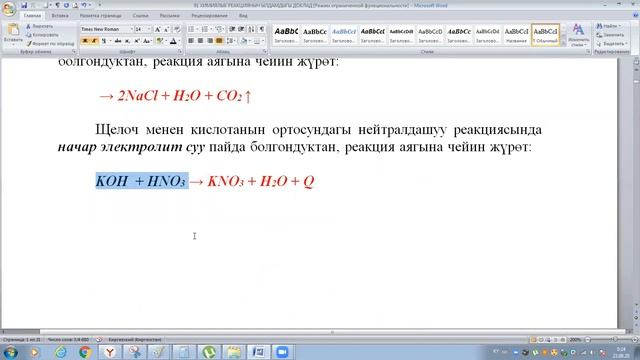This screenshot has height=360, width=640.
Task: Switch to the Вид tab
Action: (243, 16)
